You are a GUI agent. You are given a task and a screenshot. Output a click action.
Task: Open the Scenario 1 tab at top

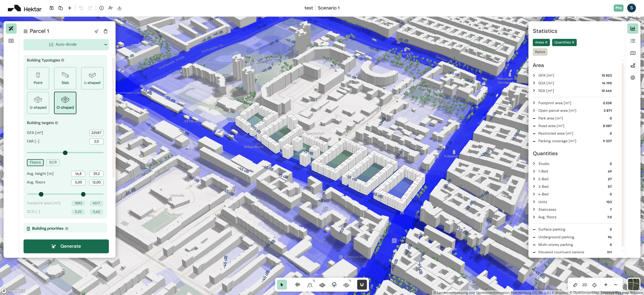point(329,8)
